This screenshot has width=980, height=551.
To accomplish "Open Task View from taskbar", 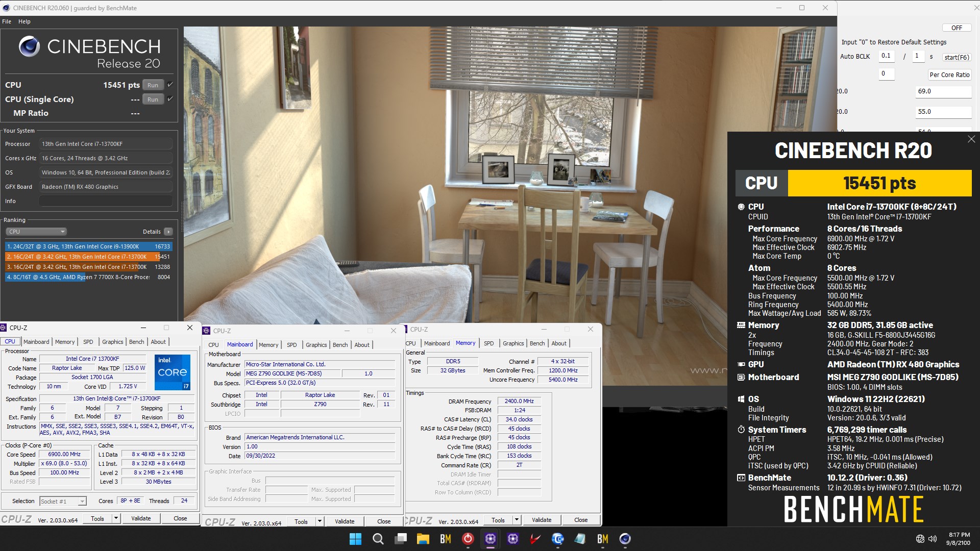I will coord(401,539).
